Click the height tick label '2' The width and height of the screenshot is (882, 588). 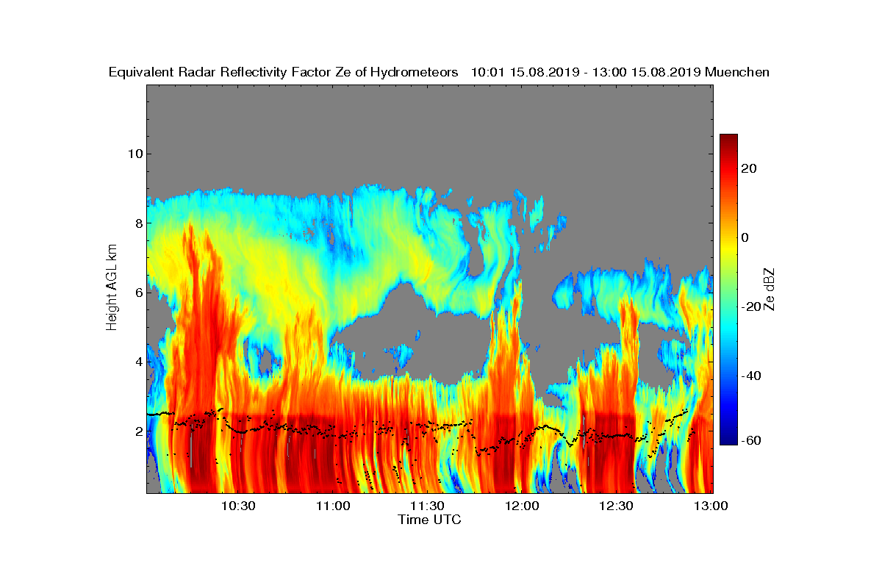coord(137,431)
